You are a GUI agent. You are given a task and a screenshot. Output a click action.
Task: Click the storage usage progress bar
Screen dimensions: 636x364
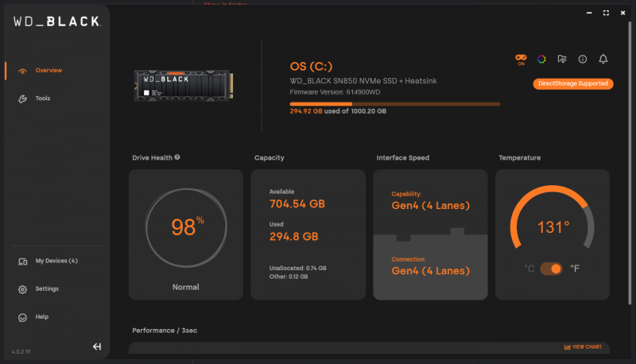(394, 103)
